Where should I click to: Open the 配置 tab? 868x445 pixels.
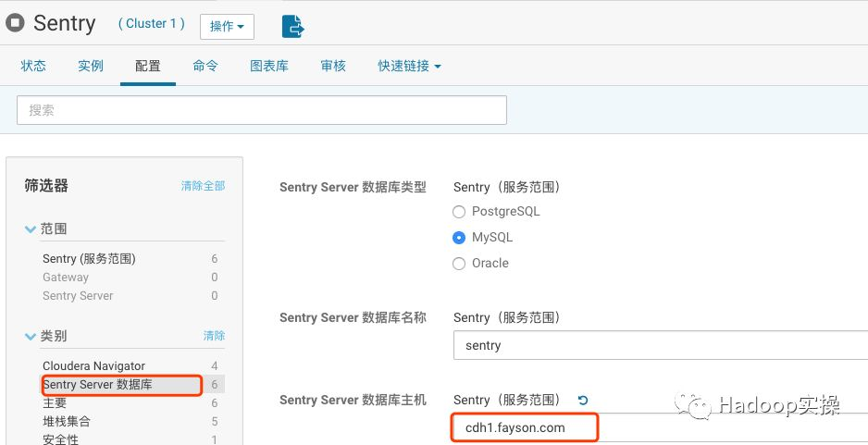coord(148,66)
